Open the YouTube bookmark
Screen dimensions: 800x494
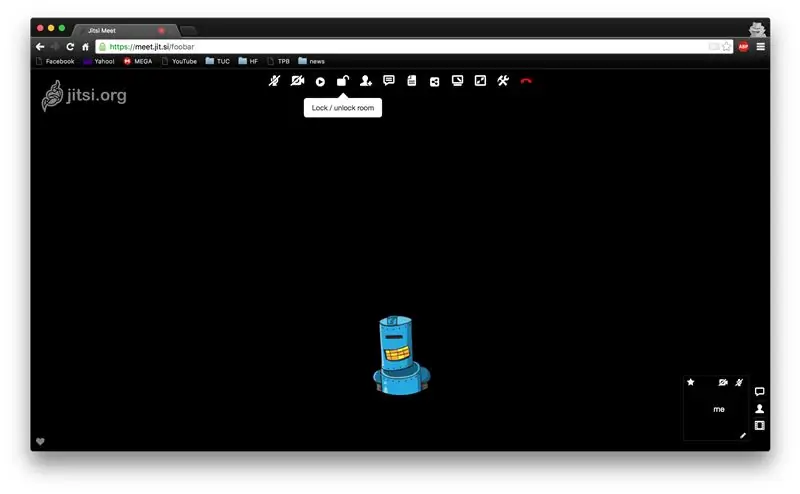coord(179,61)
